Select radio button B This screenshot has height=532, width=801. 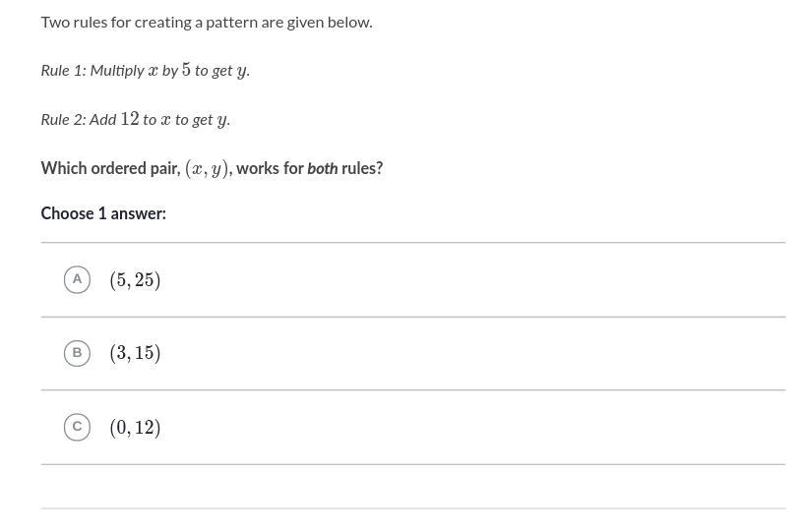(x=77, y=353)
